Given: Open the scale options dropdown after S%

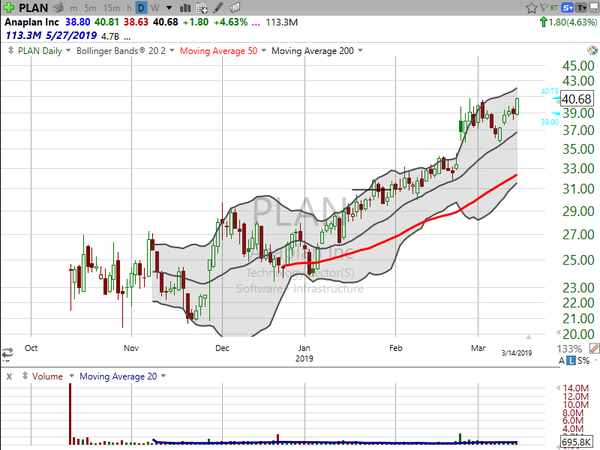Looking at the screenshot, I should (x=595, y=360).
